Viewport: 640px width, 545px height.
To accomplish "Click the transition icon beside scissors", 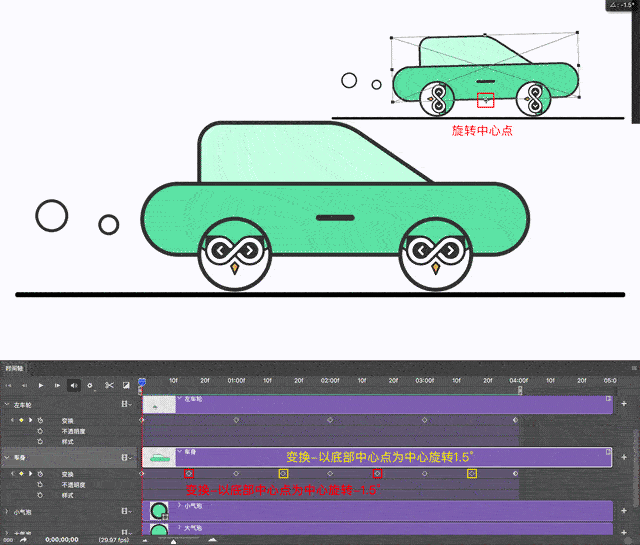I will tap(126, 385).
